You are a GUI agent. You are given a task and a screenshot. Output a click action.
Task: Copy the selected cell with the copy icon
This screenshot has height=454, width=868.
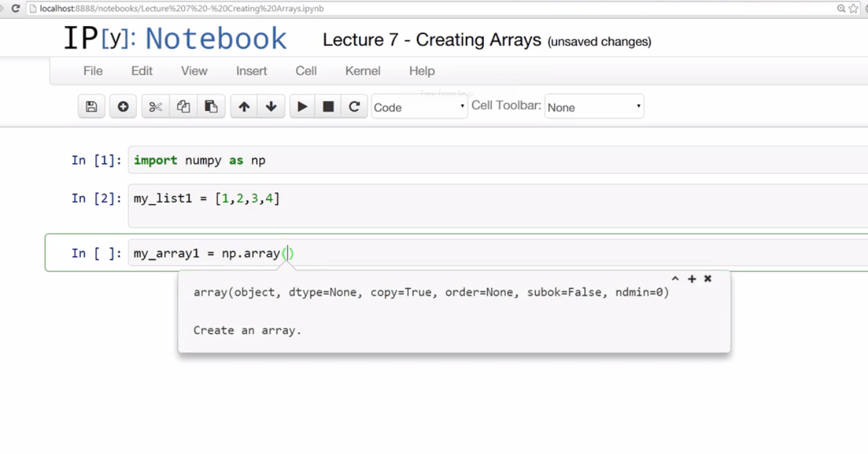(184, 106)
